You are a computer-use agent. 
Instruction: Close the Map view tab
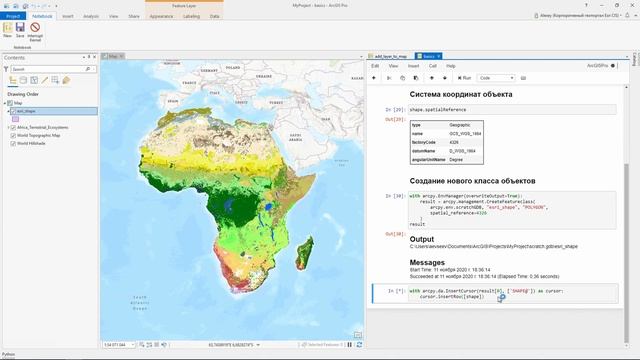pyautogui.click(x=121, y=56)
